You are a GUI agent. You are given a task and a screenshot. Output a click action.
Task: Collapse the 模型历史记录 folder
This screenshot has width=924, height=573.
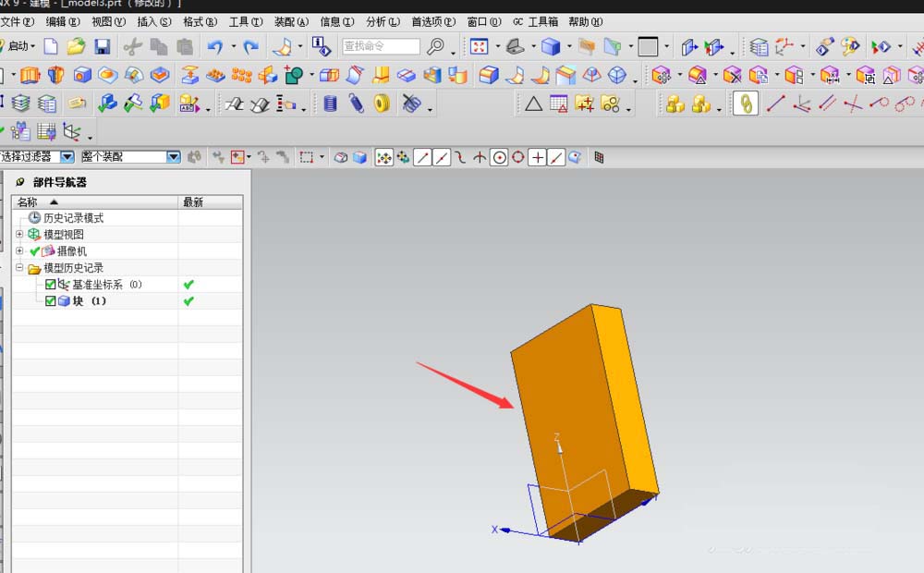click(19, 268)
